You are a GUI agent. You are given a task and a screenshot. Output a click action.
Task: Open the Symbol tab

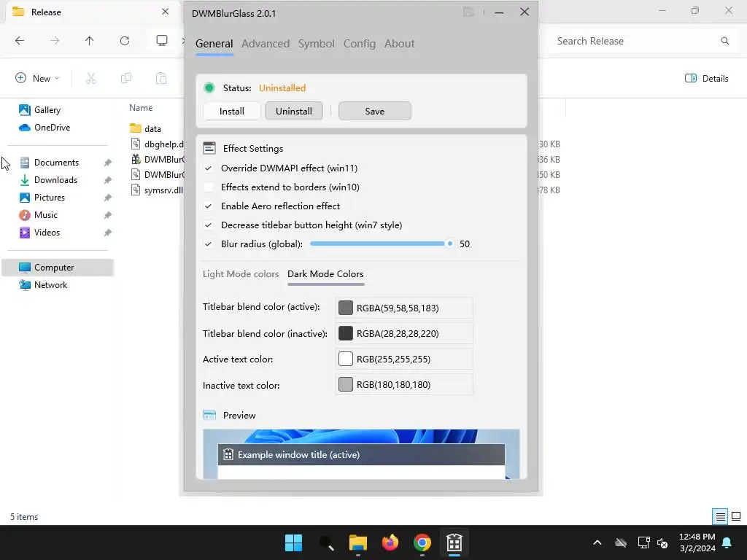click(317, 44)
